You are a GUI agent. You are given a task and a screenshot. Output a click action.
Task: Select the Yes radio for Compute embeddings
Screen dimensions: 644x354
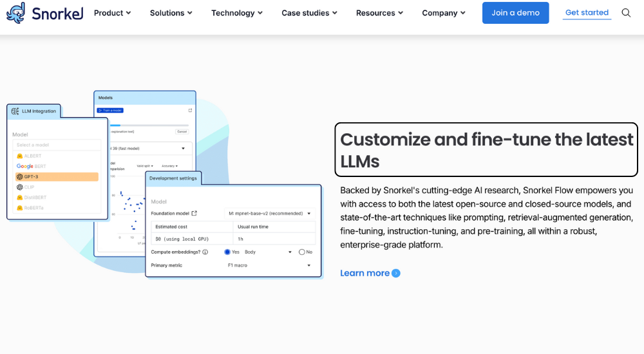tap(227, 252)
